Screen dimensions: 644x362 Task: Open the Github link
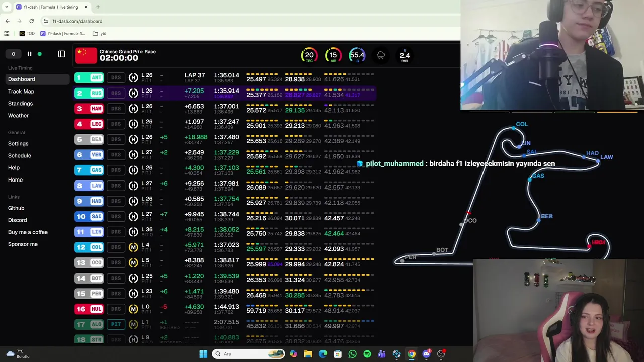pyautogui.click(x=16, y=208)
